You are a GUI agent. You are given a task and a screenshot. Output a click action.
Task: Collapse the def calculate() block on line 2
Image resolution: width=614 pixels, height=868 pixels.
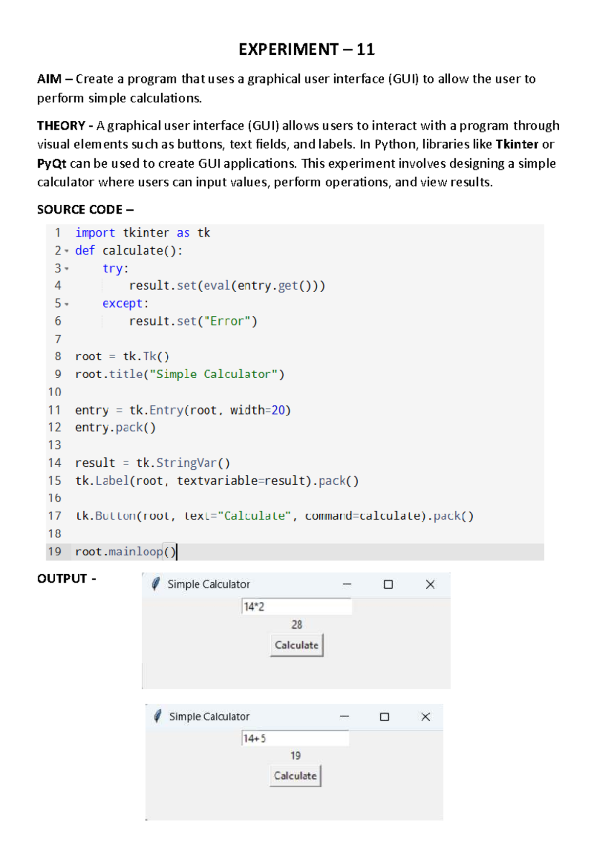click(x=67, y=251)
